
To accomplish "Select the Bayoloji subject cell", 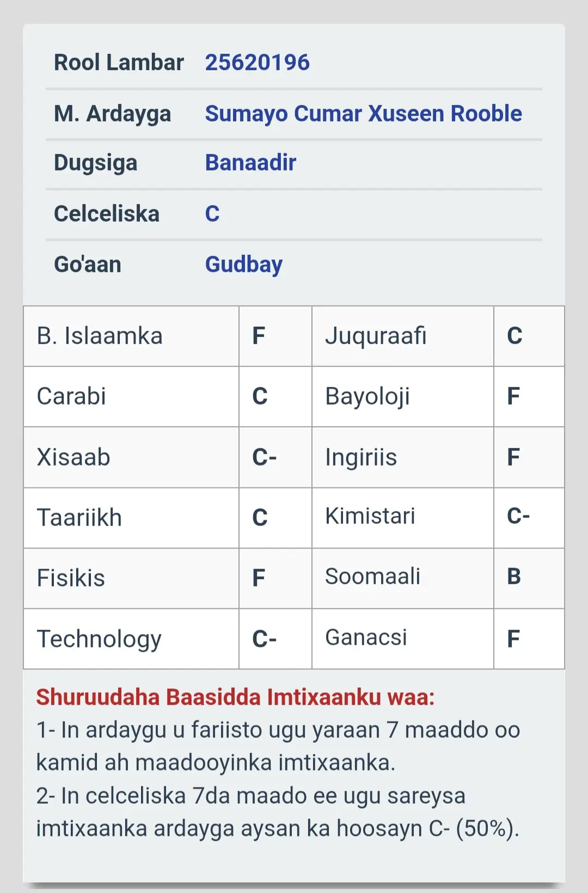I will click(x=403, y=396).
